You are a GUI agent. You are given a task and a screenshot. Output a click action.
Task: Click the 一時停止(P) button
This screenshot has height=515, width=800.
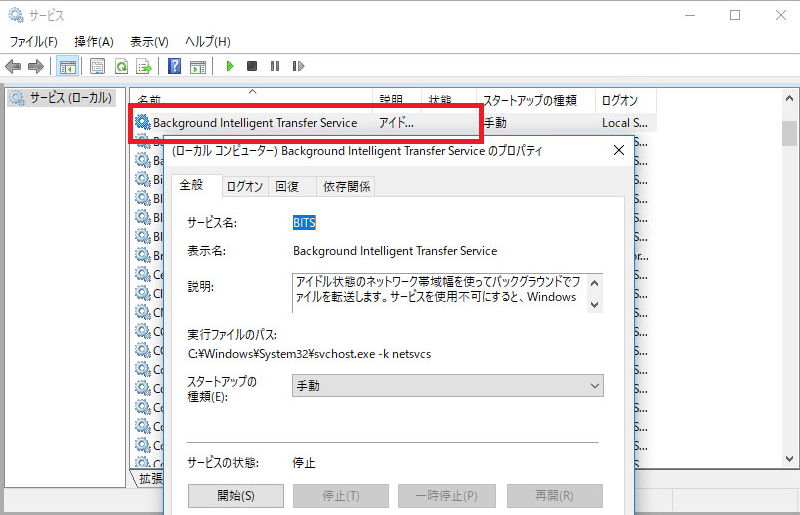[x=446, y=496]
